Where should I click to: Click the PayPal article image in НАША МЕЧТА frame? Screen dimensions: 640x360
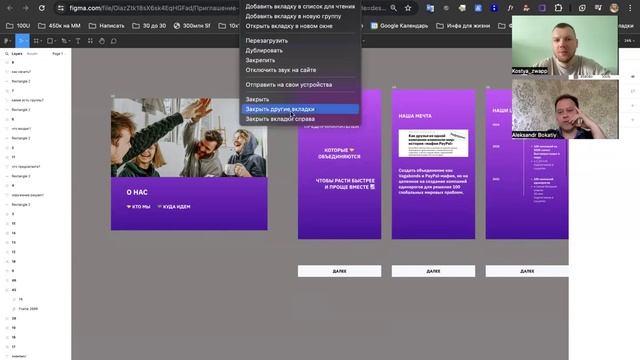click(x=433, y=143)
